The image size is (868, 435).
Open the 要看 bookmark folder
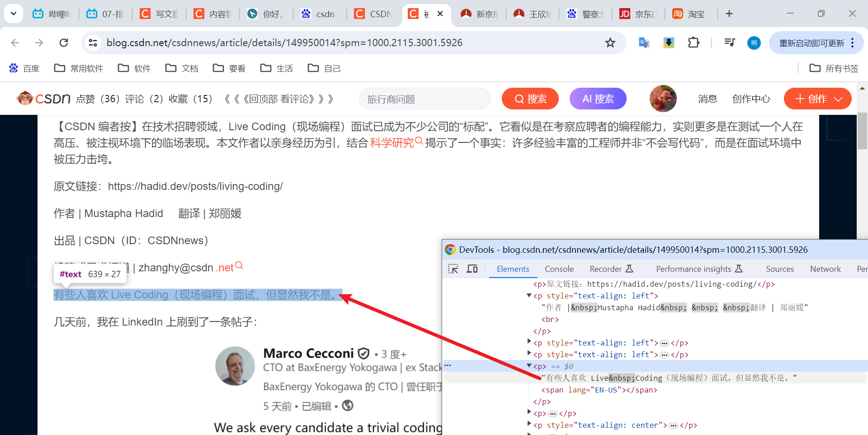(229, 68)
